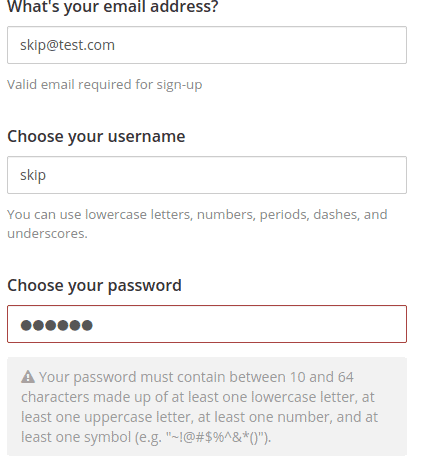Click the gray password requirements message box
The image size is (423, 475).
click(x=207, y=407)
